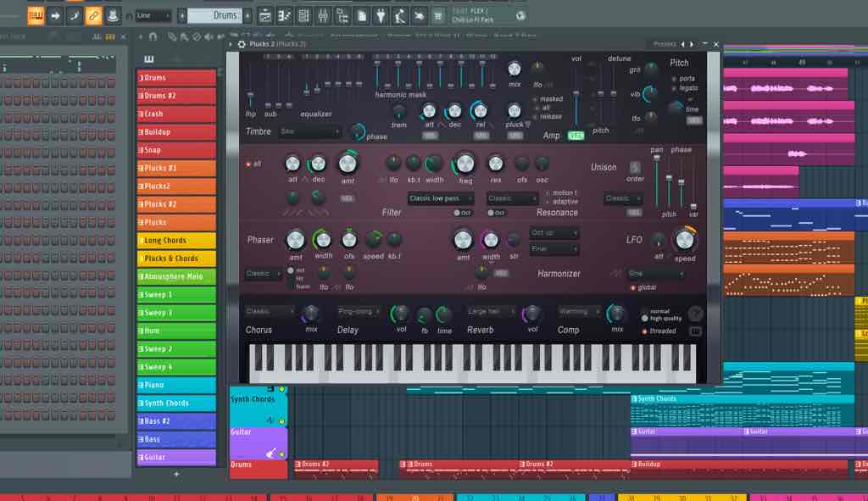Click the white piano icon above pattern list
868x501 pixels.
pyautogui.click(x=149, y=59)
